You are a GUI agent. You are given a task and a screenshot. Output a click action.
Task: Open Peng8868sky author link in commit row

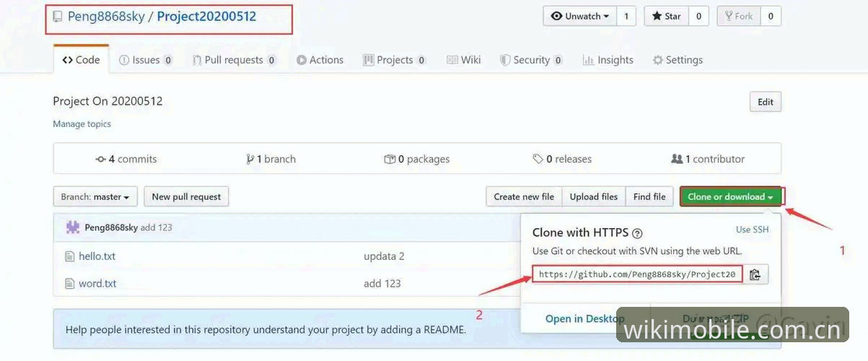point(111,227)
